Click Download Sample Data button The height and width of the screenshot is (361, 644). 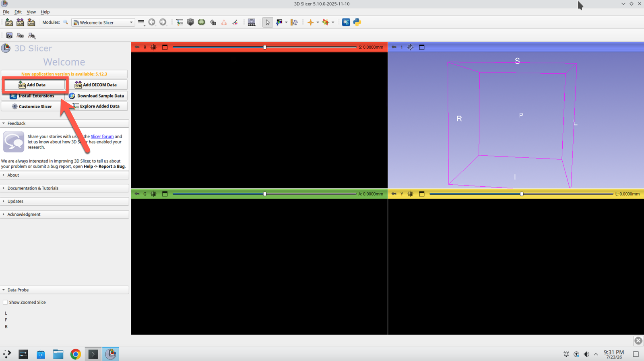point(96,96)
